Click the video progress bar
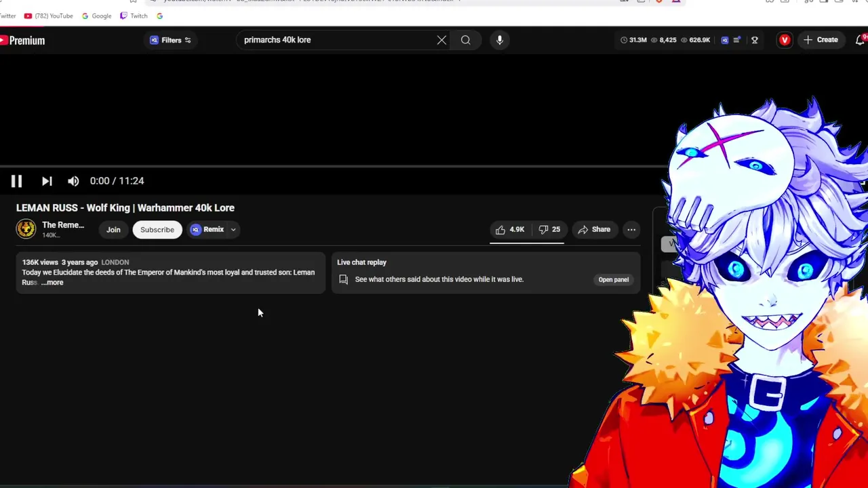The image size is (868, 488). click(334, 166)
